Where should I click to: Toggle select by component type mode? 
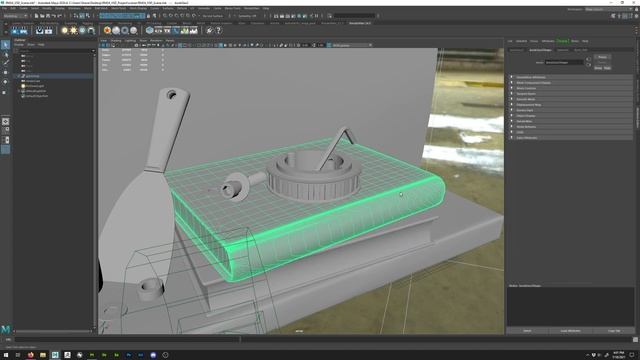(x=87, y=16)
